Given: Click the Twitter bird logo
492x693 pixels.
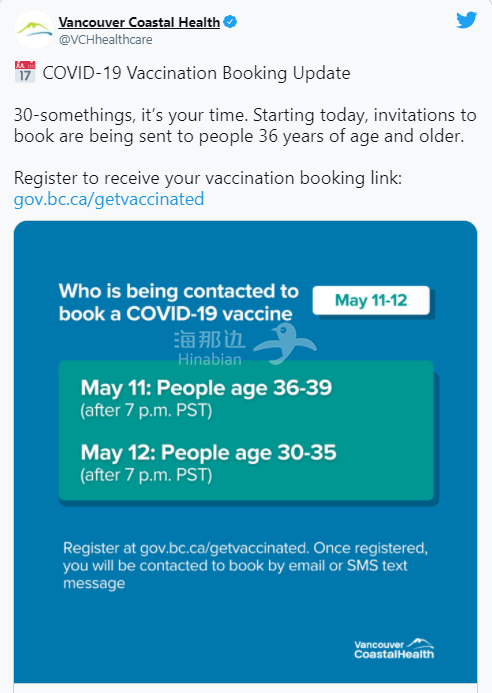Looking at the screenshot, I should pyautogui.click(x=466, y=20).
